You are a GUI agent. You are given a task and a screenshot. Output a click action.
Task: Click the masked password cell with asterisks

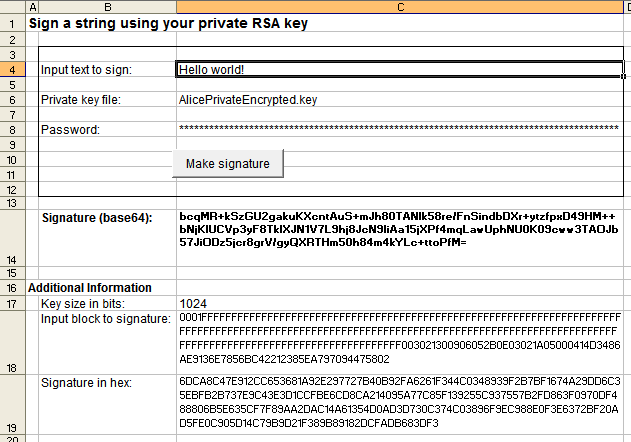(x=399, y=130)
